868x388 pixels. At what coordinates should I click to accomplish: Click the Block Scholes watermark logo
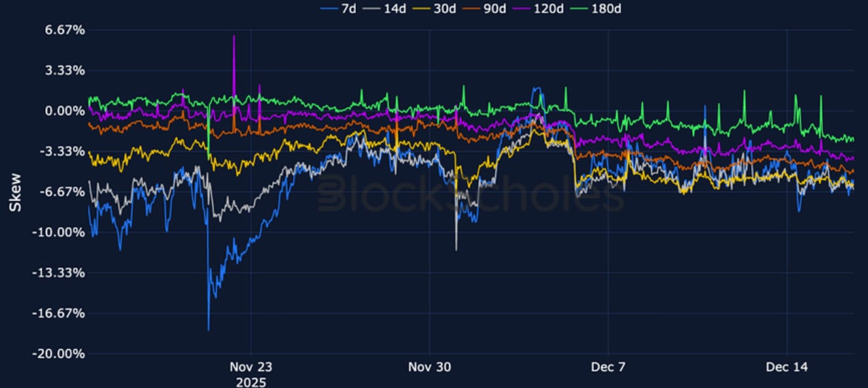(470, 194)
